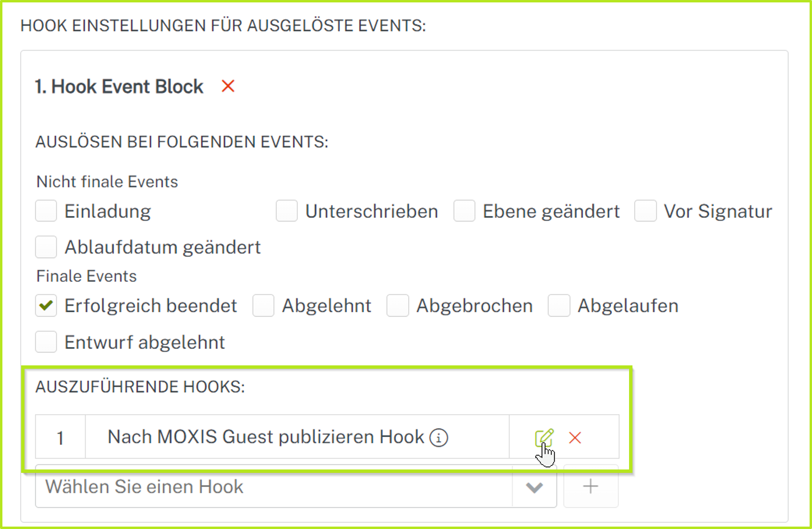Select the Abgelaufen event checkbox

coord(559,305)
